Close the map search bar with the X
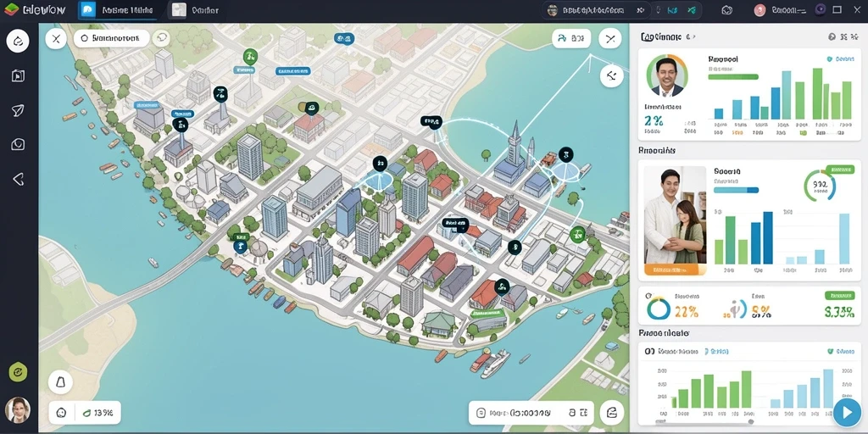 [x=56, y=39]
